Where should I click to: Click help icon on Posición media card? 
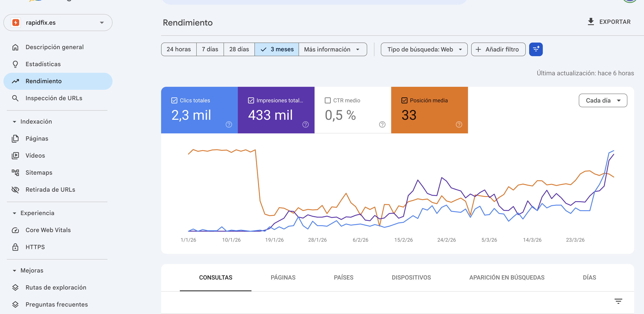(459, 124)
